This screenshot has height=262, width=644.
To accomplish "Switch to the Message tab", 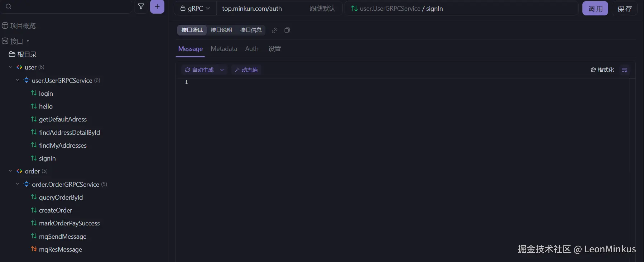I will (x=191, y=49).
